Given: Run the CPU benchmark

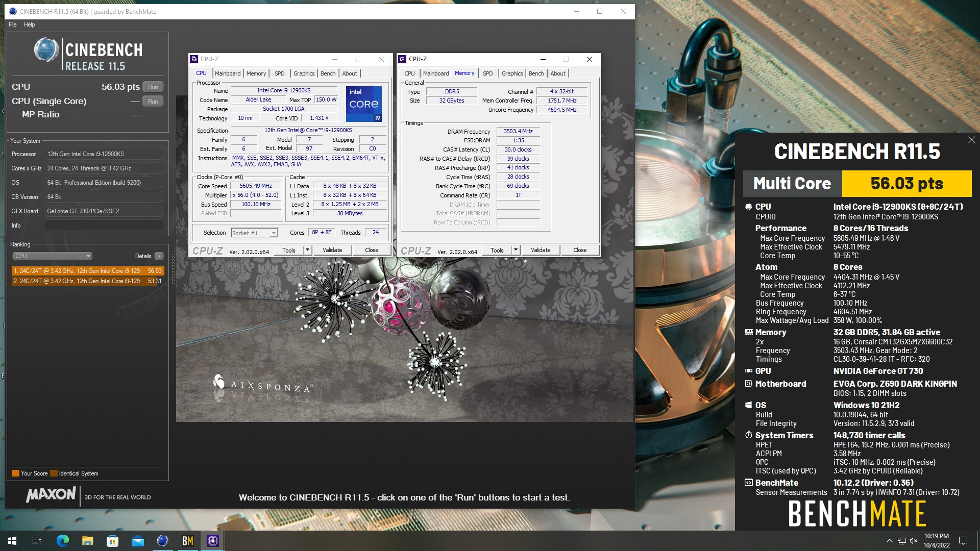Looking at the screenshot, I should [x=153, y=87].
